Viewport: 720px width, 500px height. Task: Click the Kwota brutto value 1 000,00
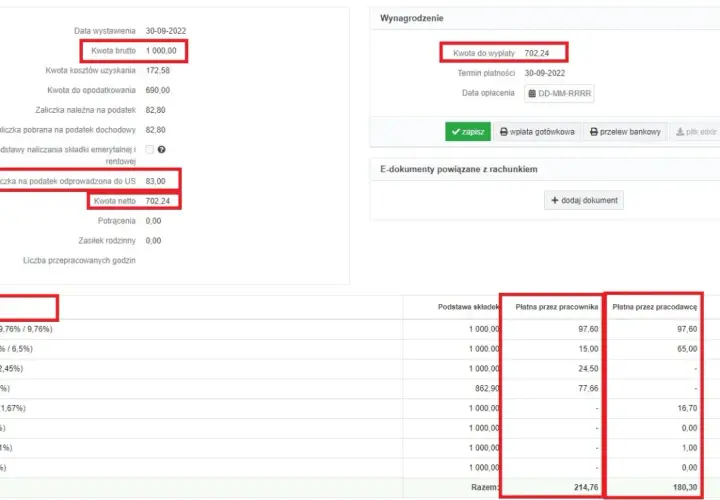coord(161,51)
